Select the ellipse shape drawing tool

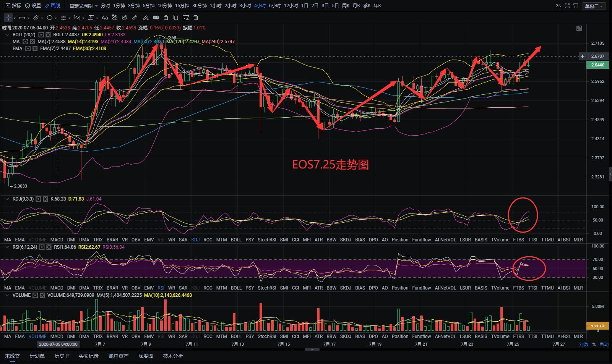(x=49, y=18)
